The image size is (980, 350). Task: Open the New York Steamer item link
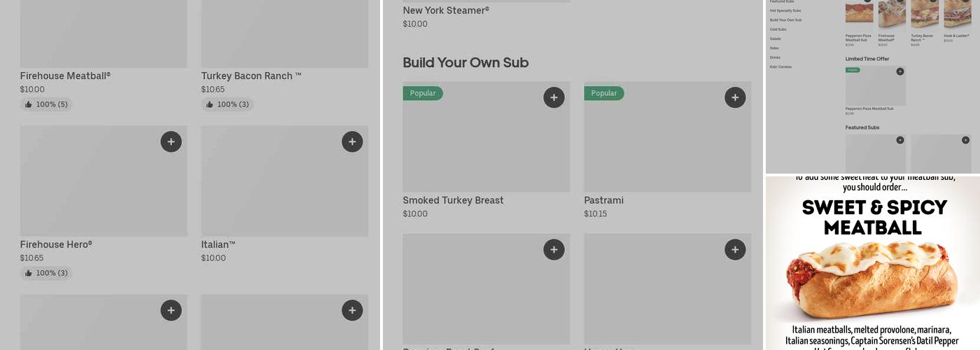pyautogui.click(x=446, y=10)
